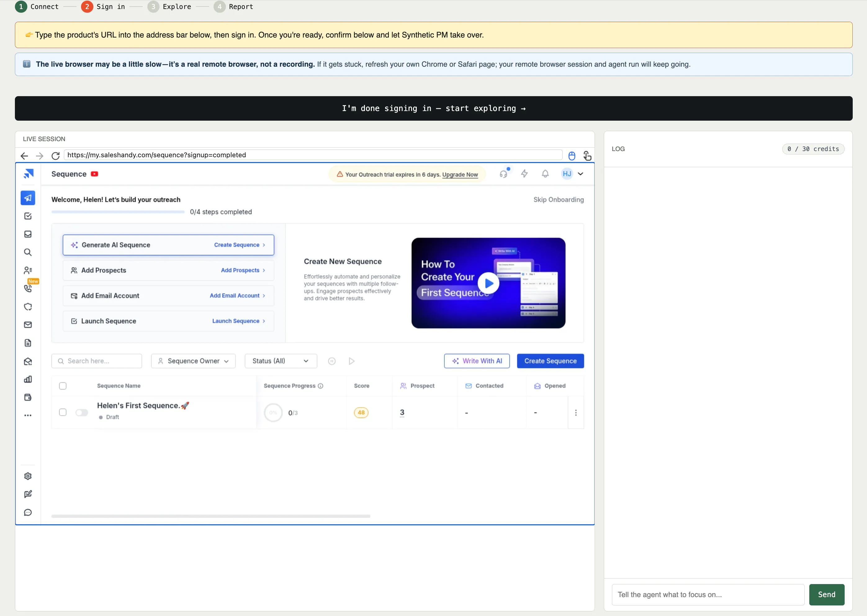Open the Sequences paper-plane sidebar icon
This screenshot has height=616, width=867.
[28, 198]
